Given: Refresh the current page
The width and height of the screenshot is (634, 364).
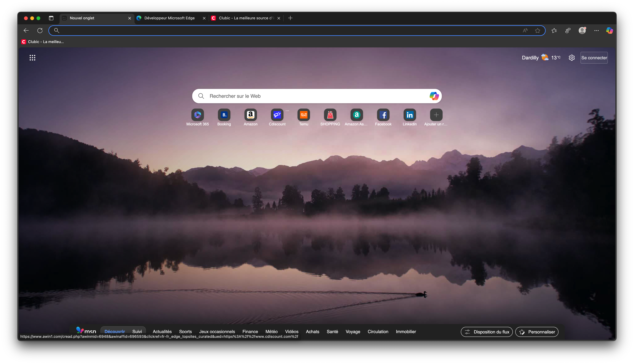Looking at the screenshot, I should pos(40,31).
